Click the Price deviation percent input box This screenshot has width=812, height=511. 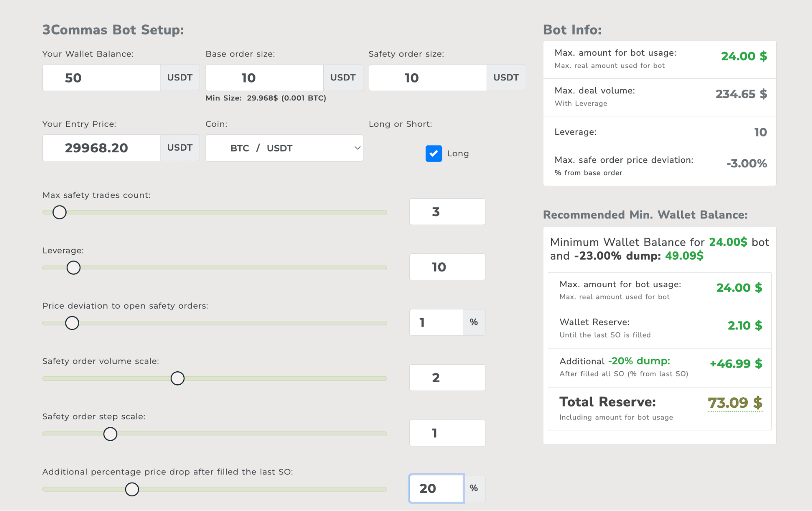(436, 322)
